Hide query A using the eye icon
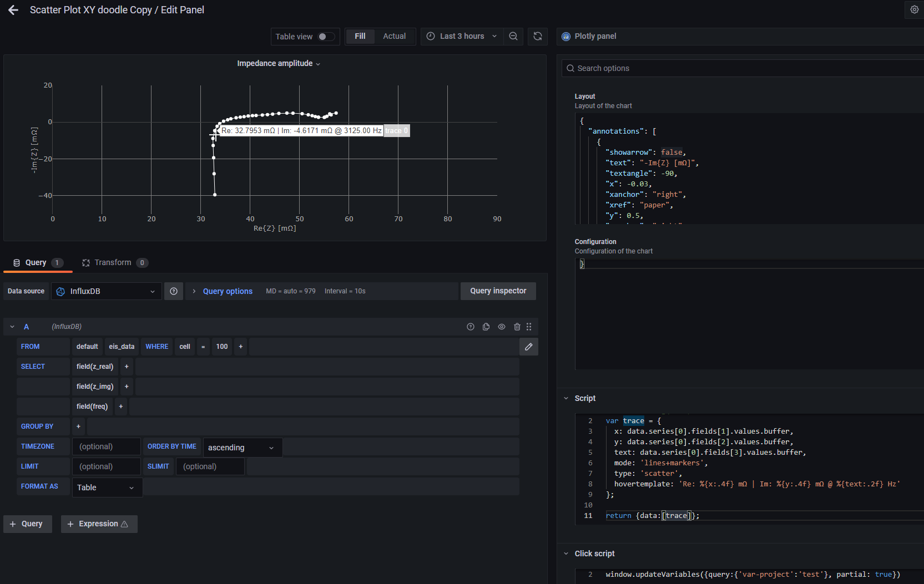This screenshot has width=924, height=584. 502,327
